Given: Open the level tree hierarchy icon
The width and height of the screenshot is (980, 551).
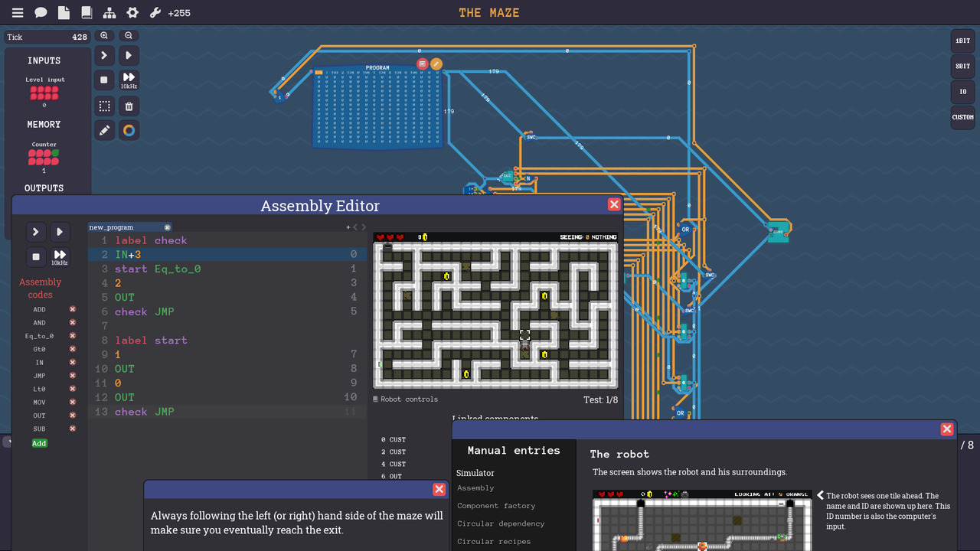Looking at the screenshot, I should [x=109, y=13].
